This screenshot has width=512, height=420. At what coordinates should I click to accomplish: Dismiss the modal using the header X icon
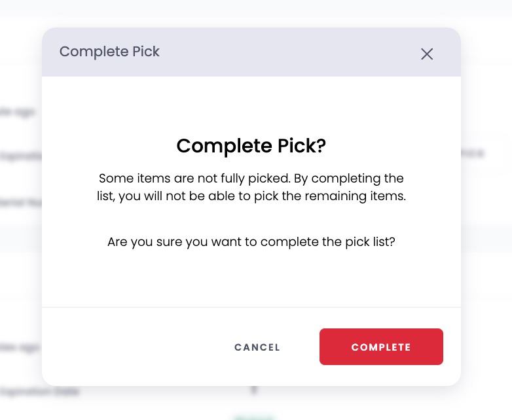427,54
